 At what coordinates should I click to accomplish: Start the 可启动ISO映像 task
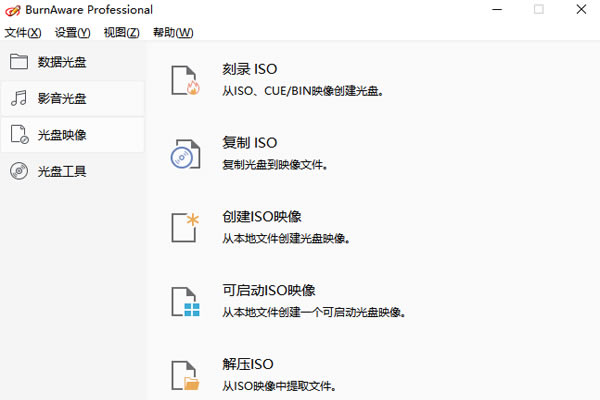coord(269,290)
